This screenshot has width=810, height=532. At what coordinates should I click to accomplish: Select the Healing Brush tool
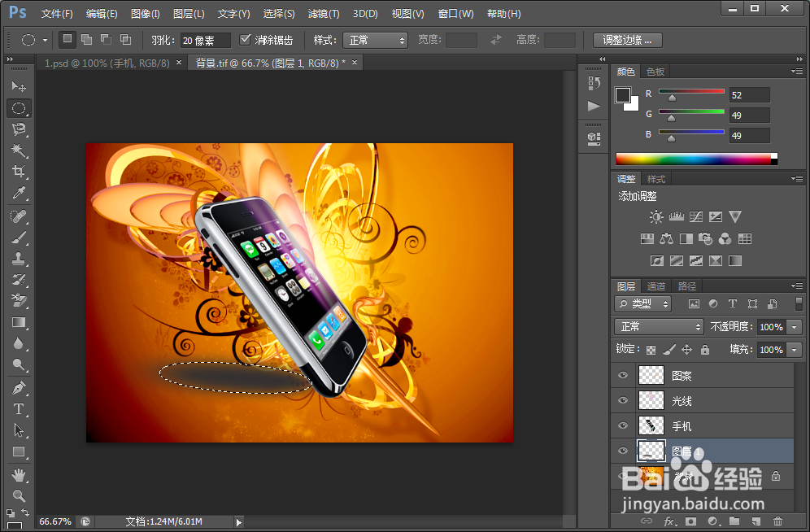click(19, 216)
